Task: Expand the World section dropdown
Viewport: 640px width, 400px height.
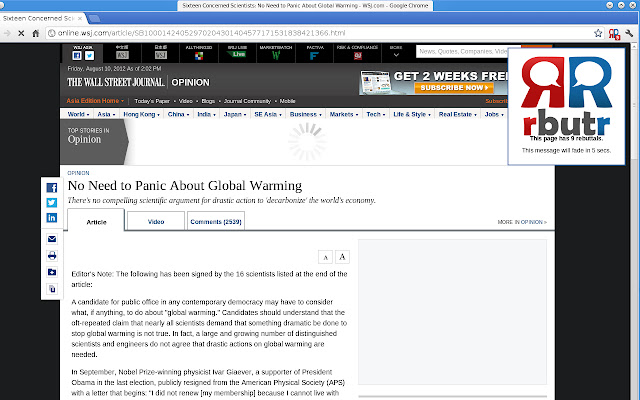Action: pyautogui.click(x=76, y=114)
